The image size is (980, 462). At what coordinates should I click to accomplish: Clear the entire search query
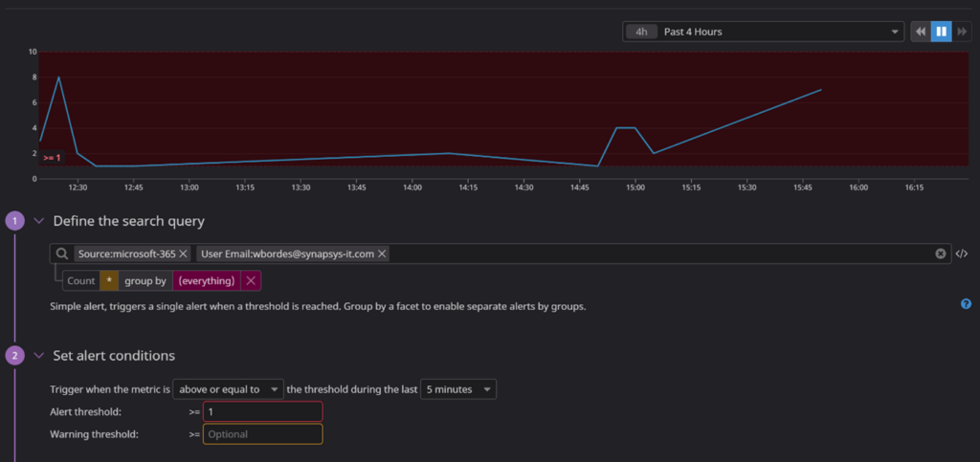(941, 253)
